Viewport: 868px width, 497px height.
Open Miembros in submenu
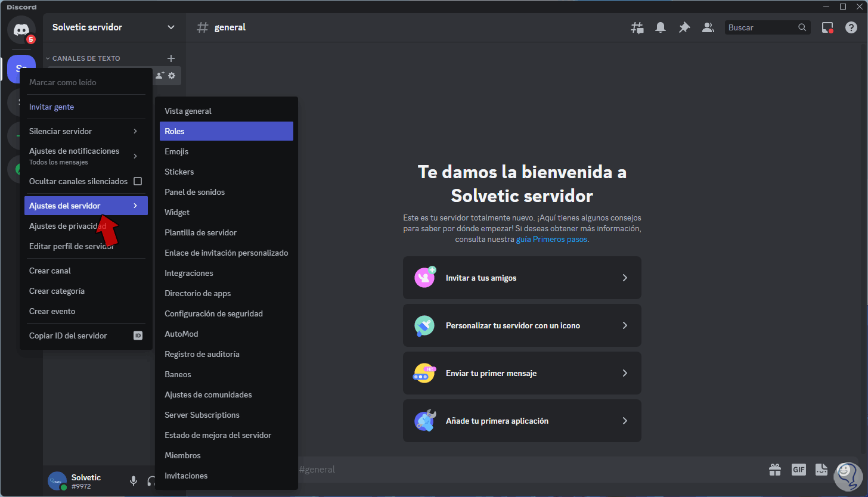click(x=227, y=455)
